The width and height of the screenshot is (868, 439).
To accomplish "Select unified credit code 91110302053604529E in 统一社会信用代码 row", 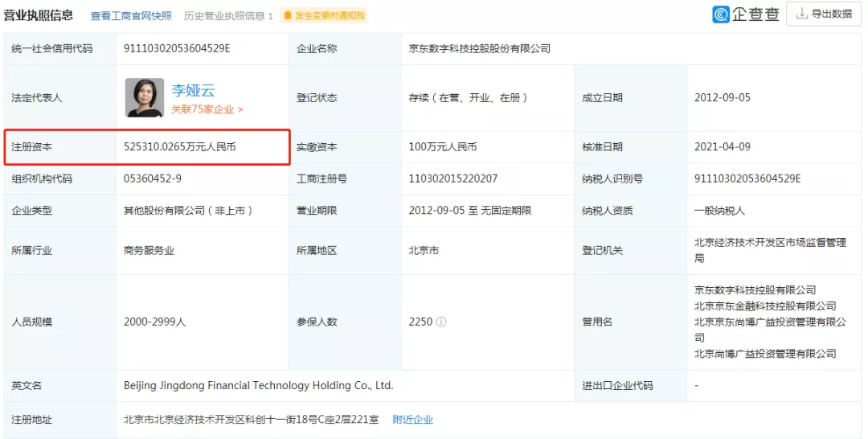I will (x=177, y=49).
